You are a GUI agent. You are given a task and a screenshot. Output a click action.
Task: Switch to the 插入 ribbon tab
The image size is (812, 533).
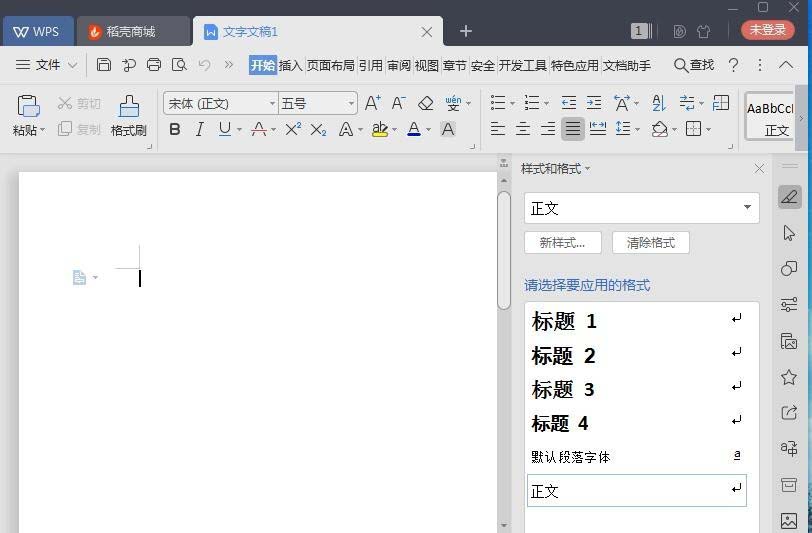[x=291, y=65]
